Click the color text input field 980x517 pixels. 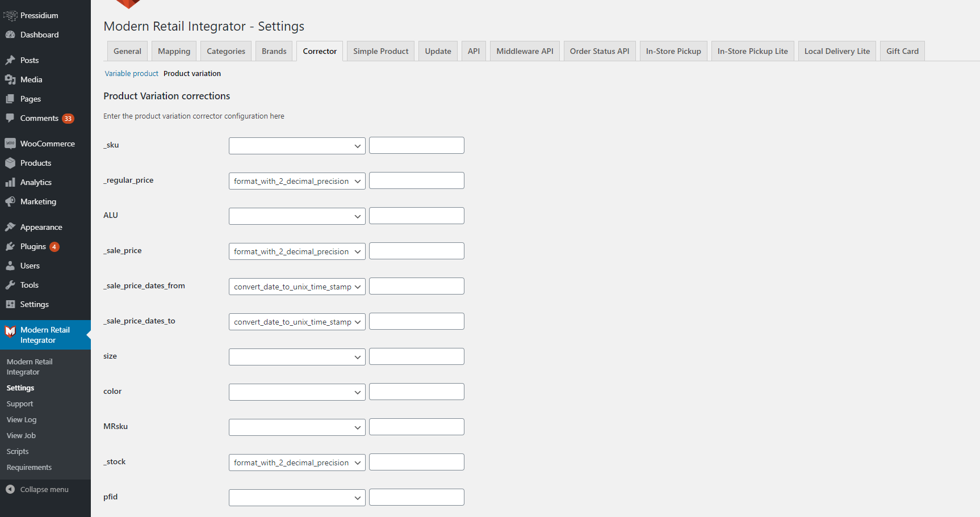[x=417, y=392]
